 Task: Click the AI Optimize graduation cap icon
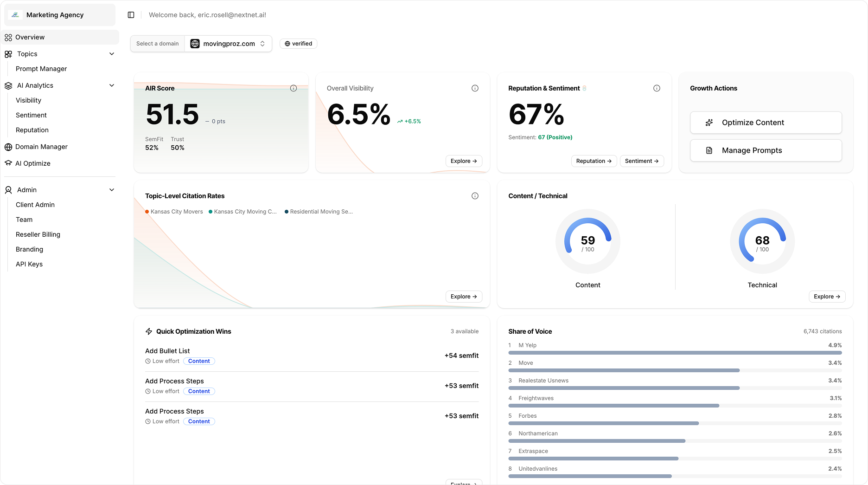(8, 163)
